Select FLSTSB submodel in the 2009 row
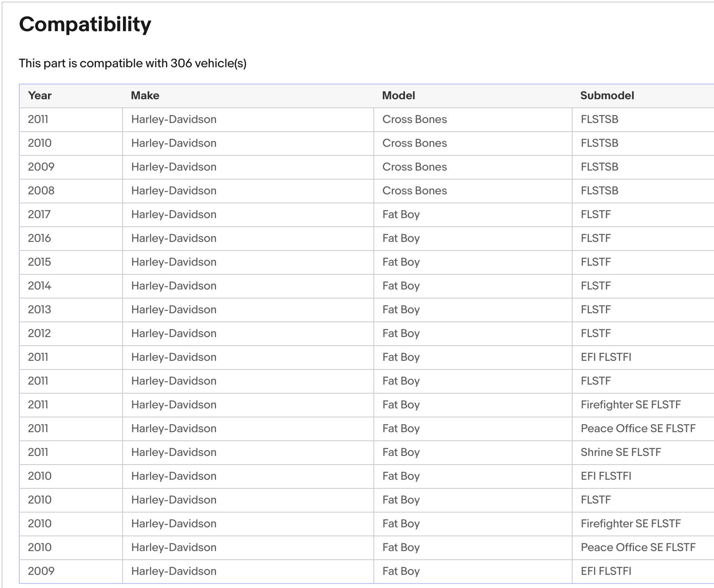This screenshot has height=588, width=714. pos(599,167)
